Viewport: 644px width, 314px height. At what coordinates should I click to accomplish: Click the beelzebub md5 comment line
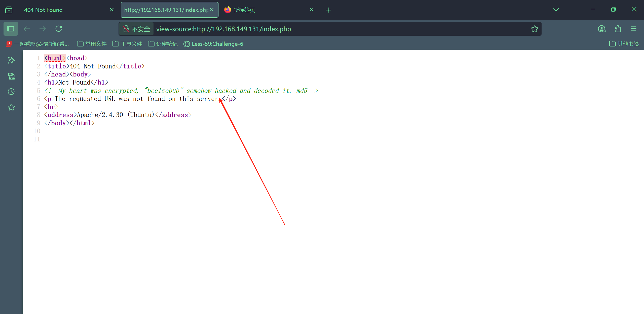pyautogui.click(x=181, y=91)
